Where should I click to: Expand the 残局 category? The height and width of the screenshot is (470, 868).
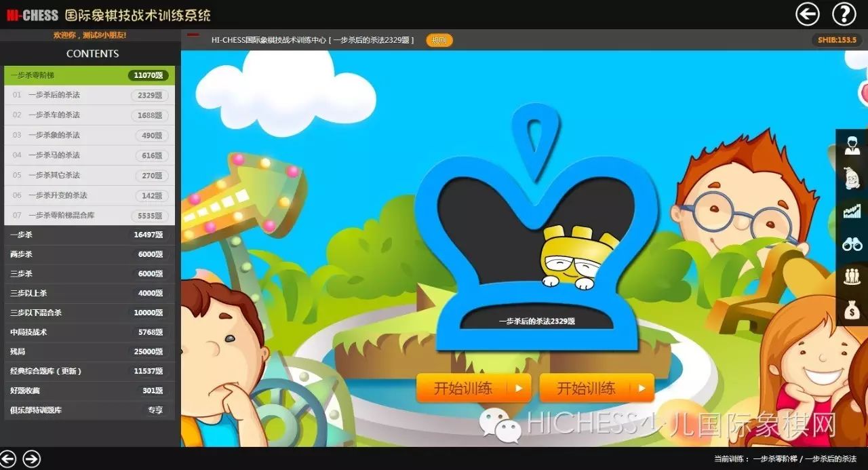tap(90, 352)
